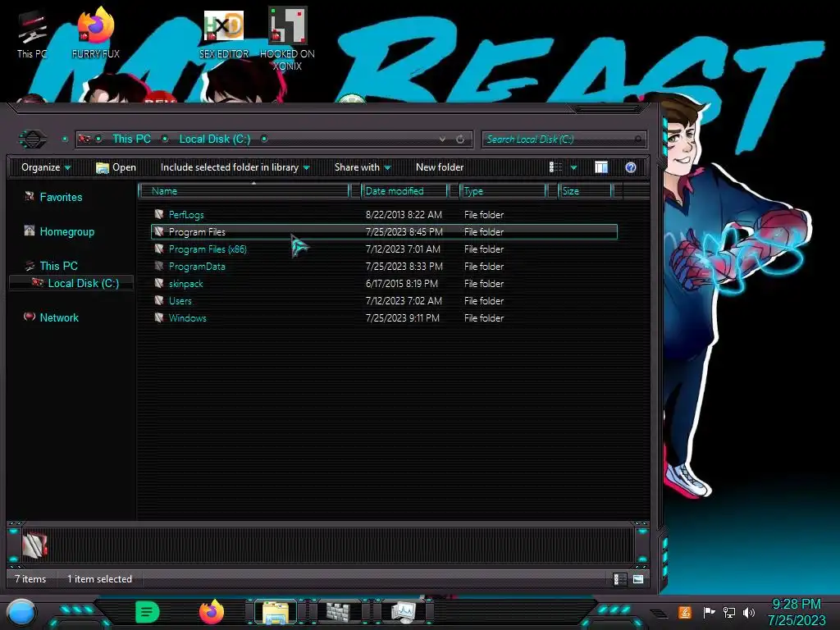Open the This PC desktop icon
This screenshot has height=630, width=840.
pos(32,34)
